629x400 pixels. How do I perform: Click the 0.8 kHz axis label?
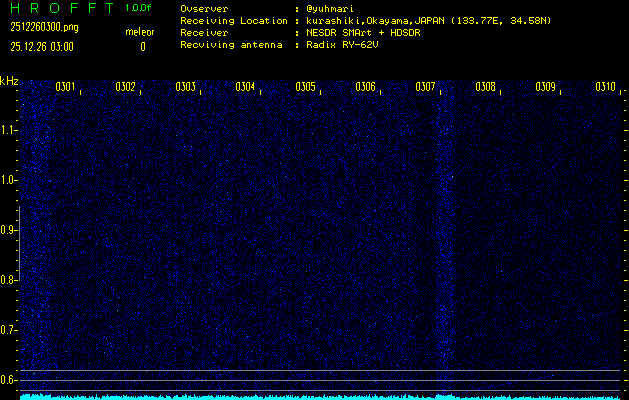(x=7, y=280)
